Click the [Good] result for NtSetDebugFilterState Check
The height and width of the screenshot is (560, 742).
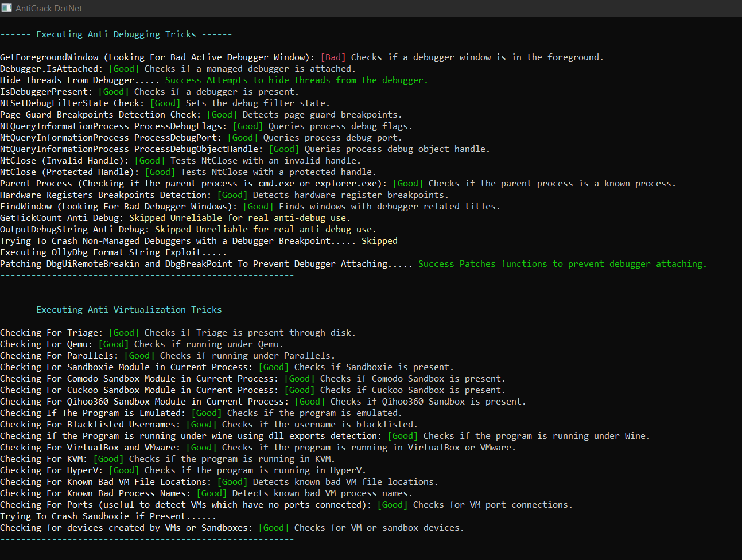click(165, 103)
